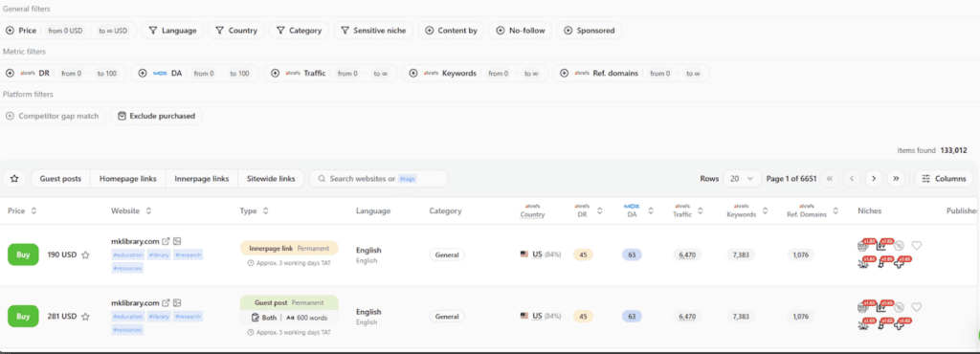Click DR filter minimum value field

point(71,74)
